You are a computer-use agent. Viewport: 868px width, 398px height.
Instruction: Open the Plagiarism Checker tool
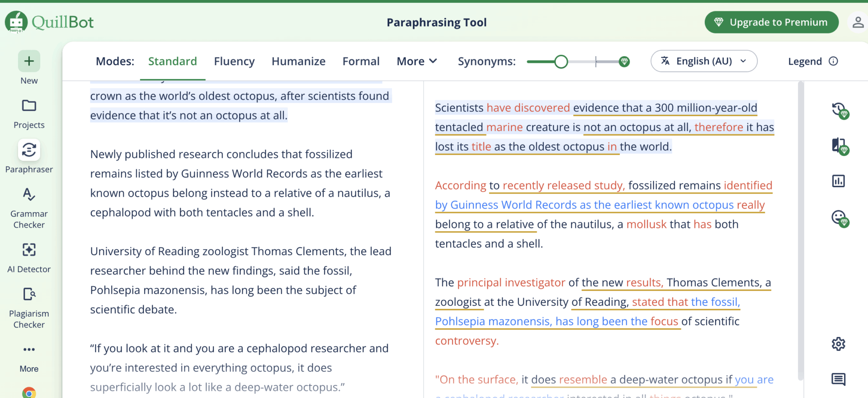(29, 294)
